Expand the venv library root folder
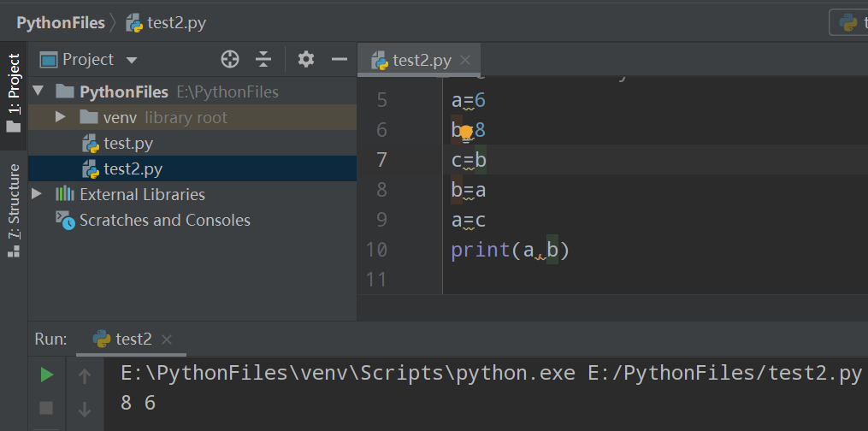 pyautogui.click(x=61, y=117)
